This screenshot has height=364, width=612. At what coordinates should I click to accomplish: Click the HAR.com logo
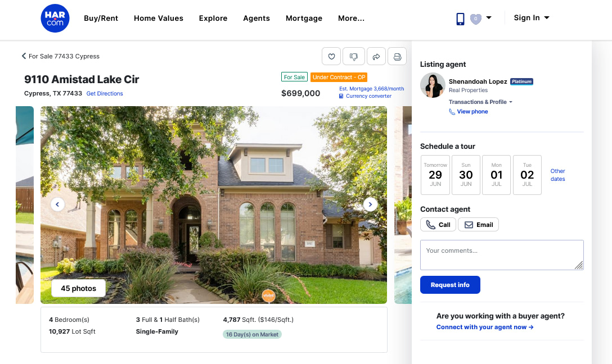(55, 19)
